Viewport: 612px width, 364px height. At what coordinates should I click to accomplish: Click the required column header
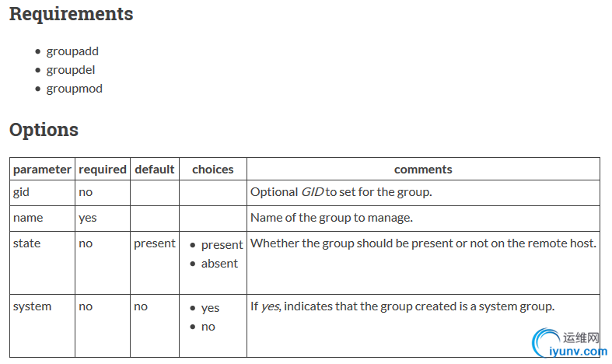pos(103,169)
